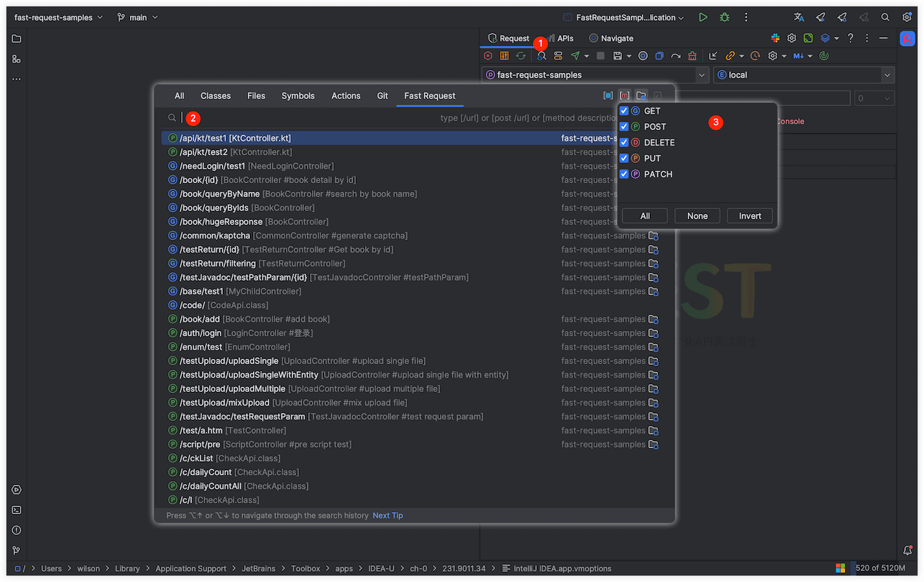
Task: Toggle the DELETE method checkbox
Action: pos(624,143)
